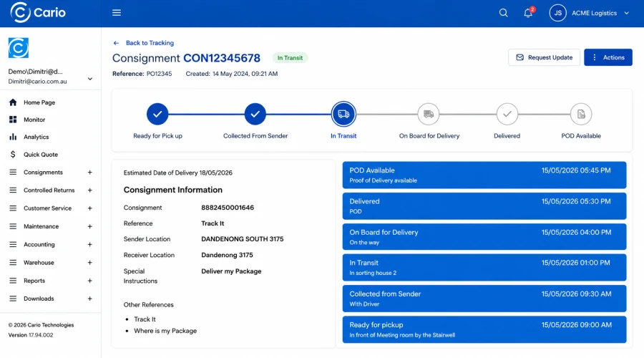This screenshot has height=358, width=644.
Task: Expand the Demo\Dimitri account switcher
Action: [90, 79]
